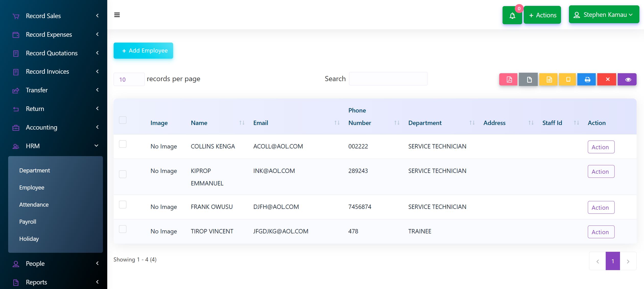Collapse the HRM menu chevron

[97, 146]
